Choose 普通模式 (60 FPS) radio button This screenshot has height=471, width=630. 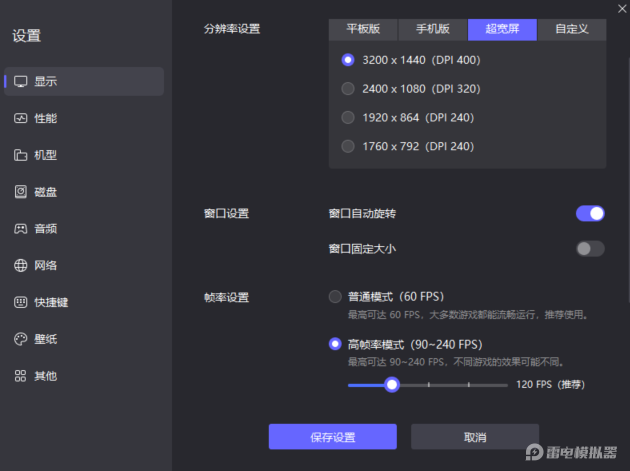click(x=335, y=297)
